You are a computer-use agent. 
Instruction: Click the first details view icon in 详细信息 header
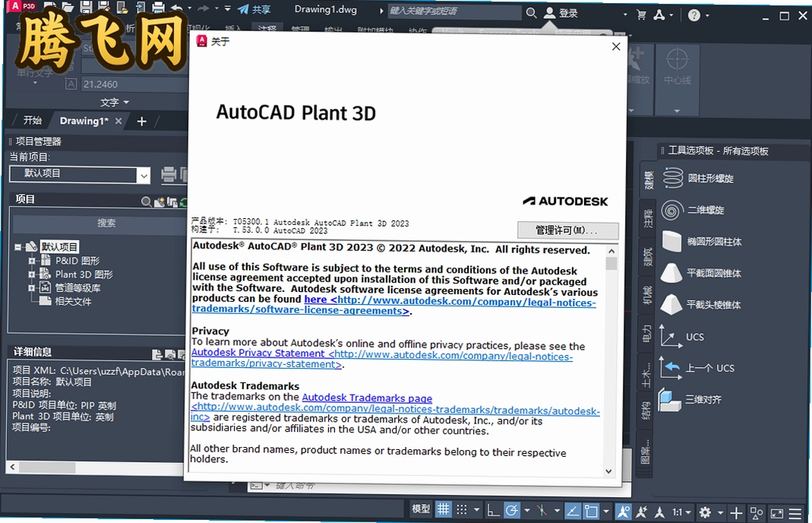click(157, 354)
